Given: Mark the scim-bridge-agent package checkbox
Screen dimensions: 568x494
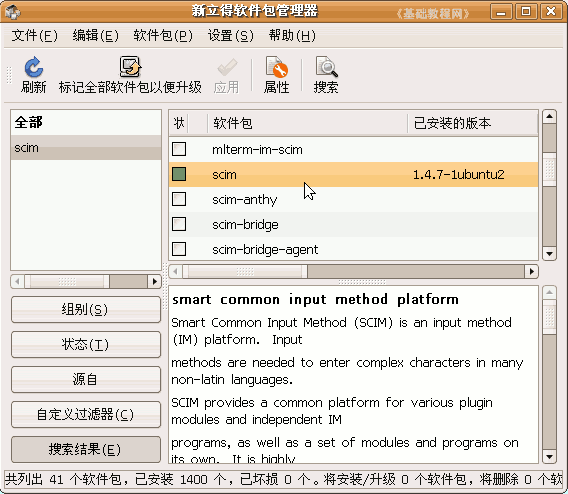Looking at the screenshot, I should pos(179,249).
